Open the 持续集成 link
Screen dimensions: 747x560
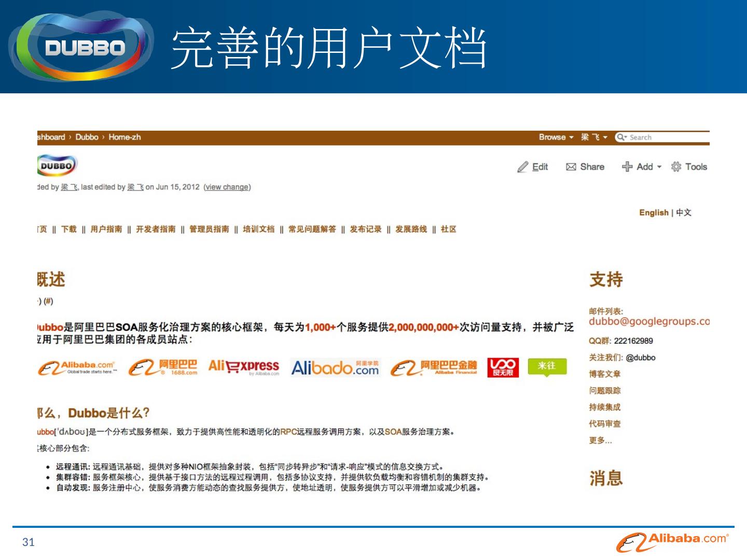pos(605,408)
